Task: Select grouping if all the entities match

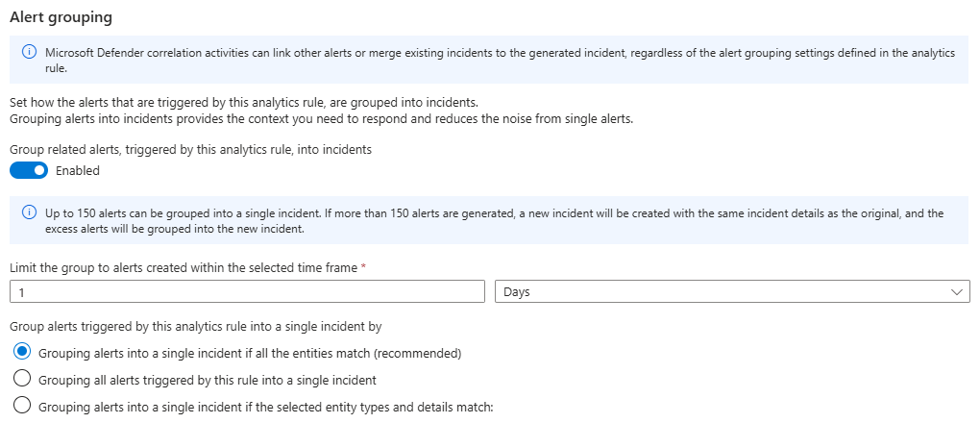Action: (x=23, y=353)
